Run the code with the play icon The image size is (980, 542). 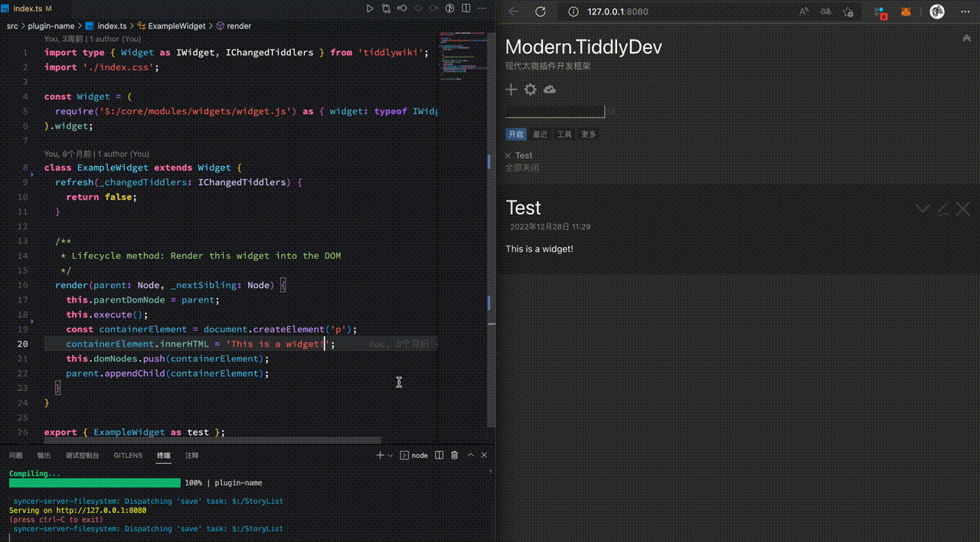tap(370, 8)
